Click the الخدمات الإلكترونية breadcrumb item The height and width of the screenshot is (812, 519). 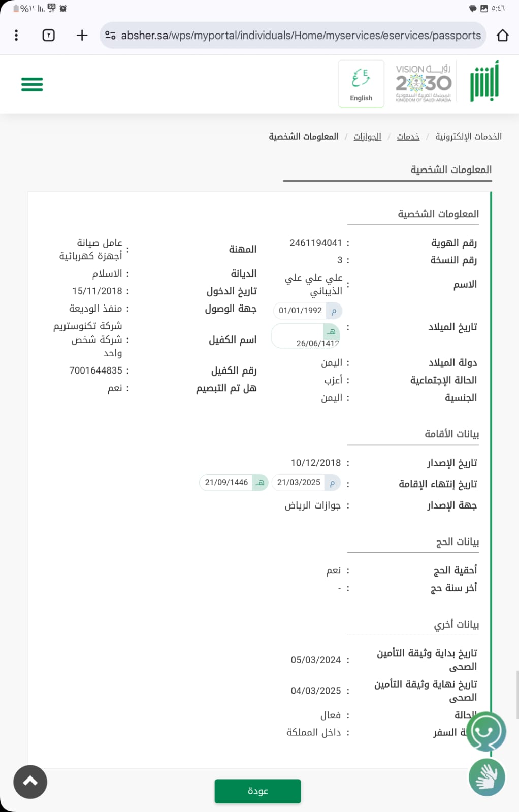[468, 137]
